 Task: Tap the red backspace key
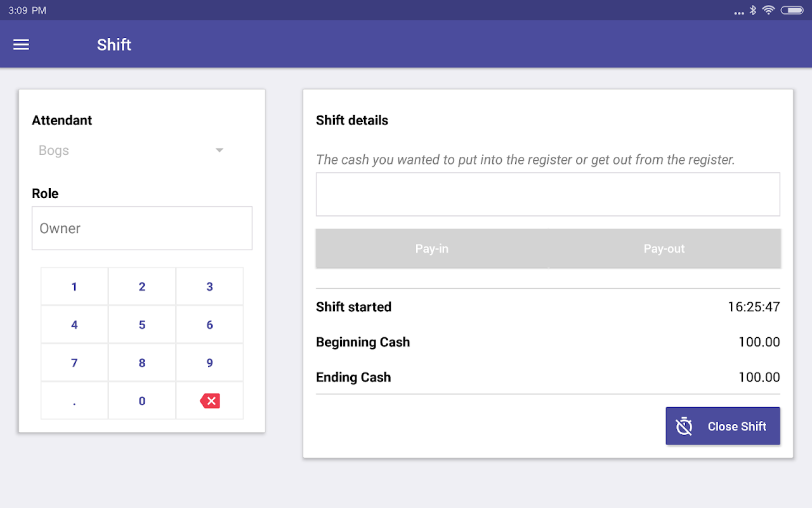point(210,401)
